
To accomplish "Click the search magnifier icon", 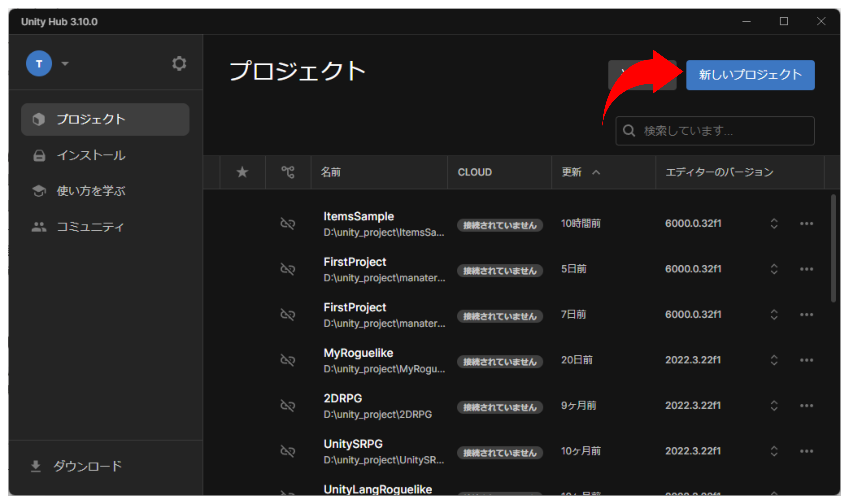I will tap(629, 131).
